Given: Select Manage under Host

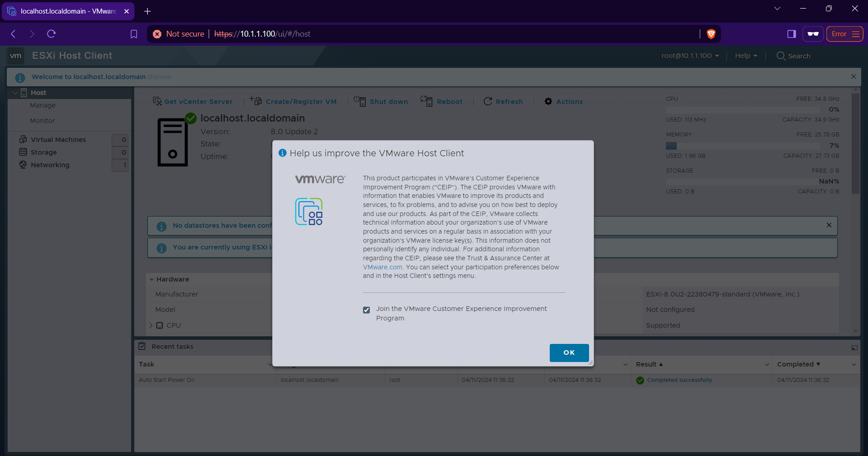Looking at the screenshot, I should [x=43, y=105].
